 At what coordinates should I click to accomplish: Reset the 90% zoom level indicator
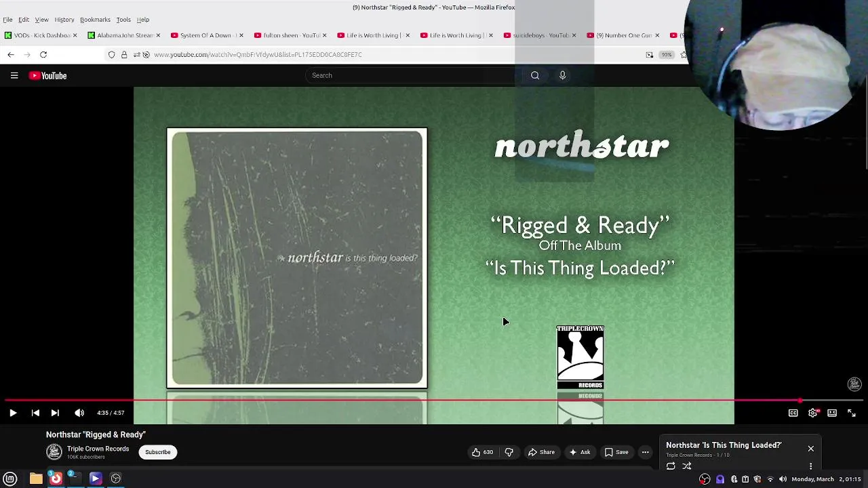[x=667, y=54]
